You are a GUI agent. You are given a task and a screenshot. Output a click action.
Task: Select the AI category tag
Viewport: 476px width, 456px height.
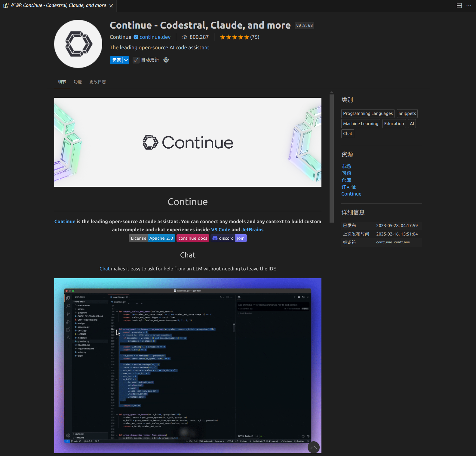412,124
